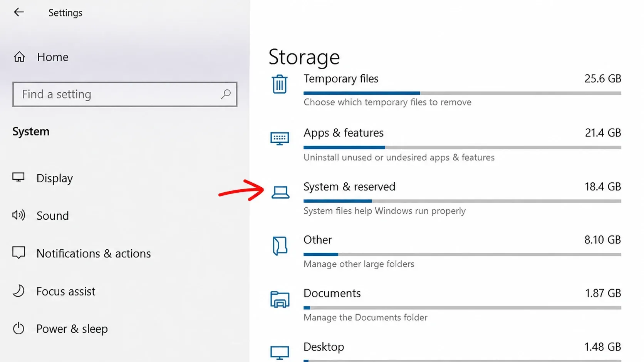Image resolution: width=644 pixels, height=362 pixels.
Task: Open the Temporary files category
Action: (x=446, y=90)
